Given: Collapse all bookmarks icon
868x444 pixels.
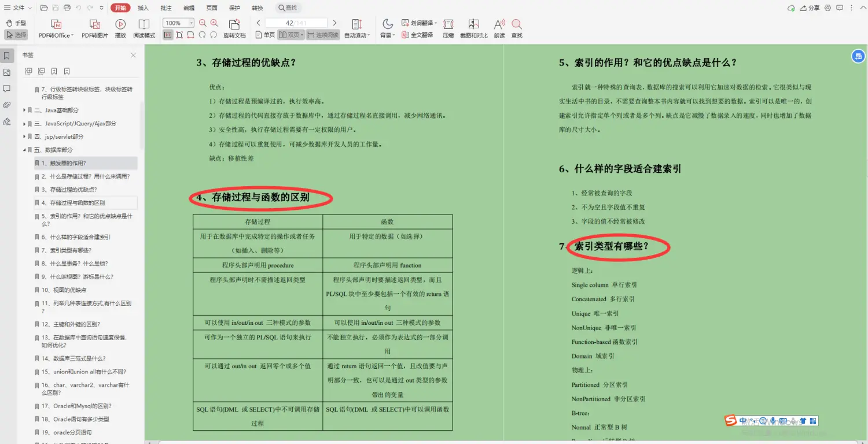Looking at the screenshot, I should pos(41,71).
